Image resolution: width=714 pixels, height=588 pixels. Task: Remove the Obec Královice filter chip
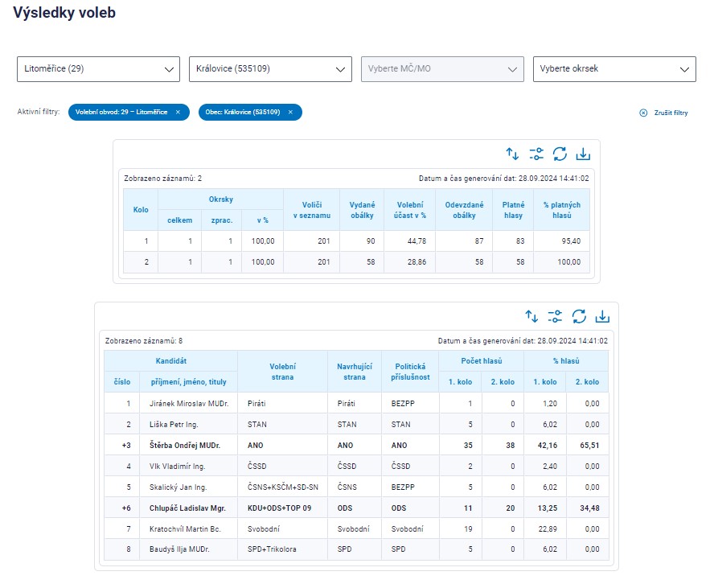(290, 113)
